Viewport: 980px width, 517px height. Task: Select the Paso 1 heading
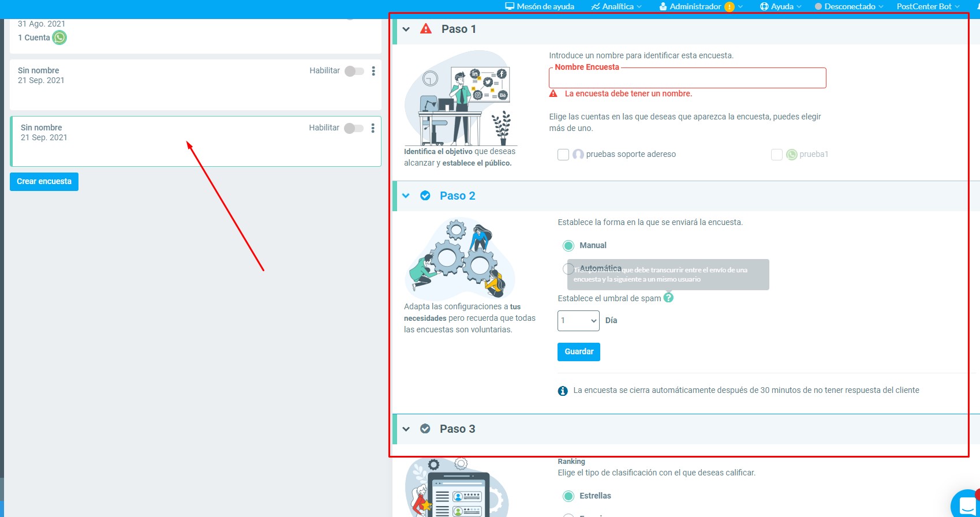coord(459,29)
